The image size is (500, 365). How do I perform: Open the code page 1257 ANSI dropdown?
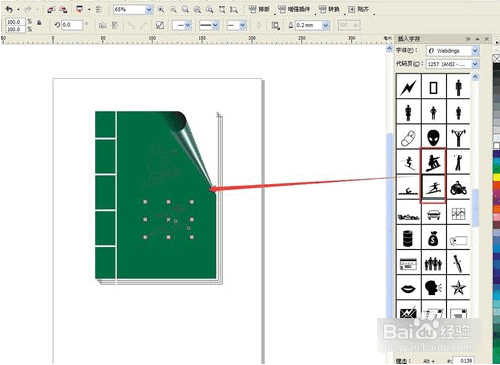tap(475, 64)
